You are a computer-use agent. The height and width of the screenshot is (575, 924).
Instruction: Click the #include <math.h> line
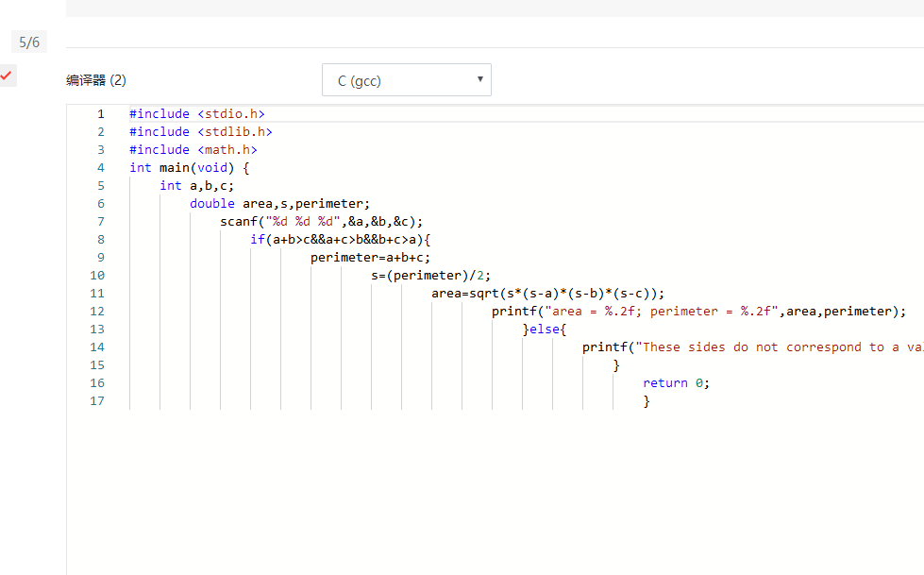(x=193, y=150)
